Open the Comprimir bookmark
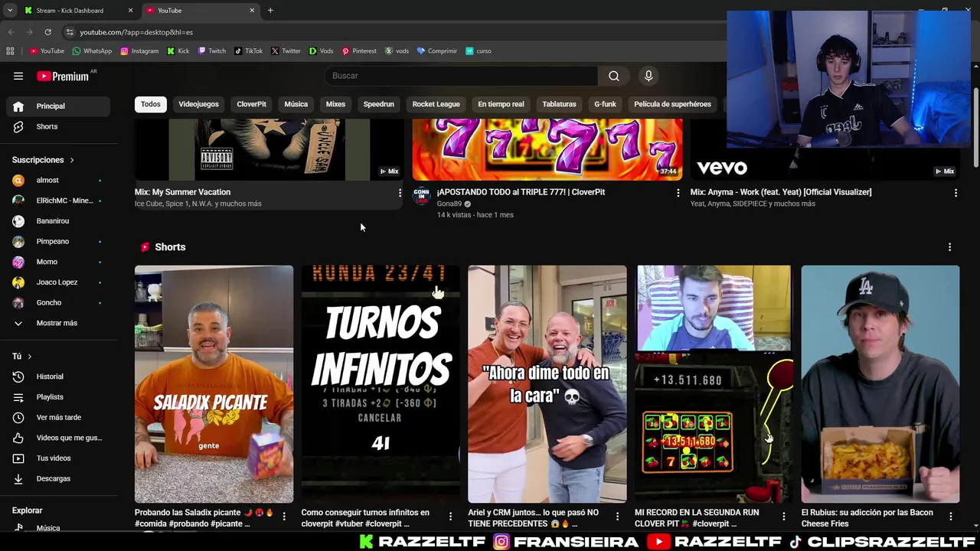Image resolution: width=980 pixels, height=551 pixels. (x=437, y=51)
